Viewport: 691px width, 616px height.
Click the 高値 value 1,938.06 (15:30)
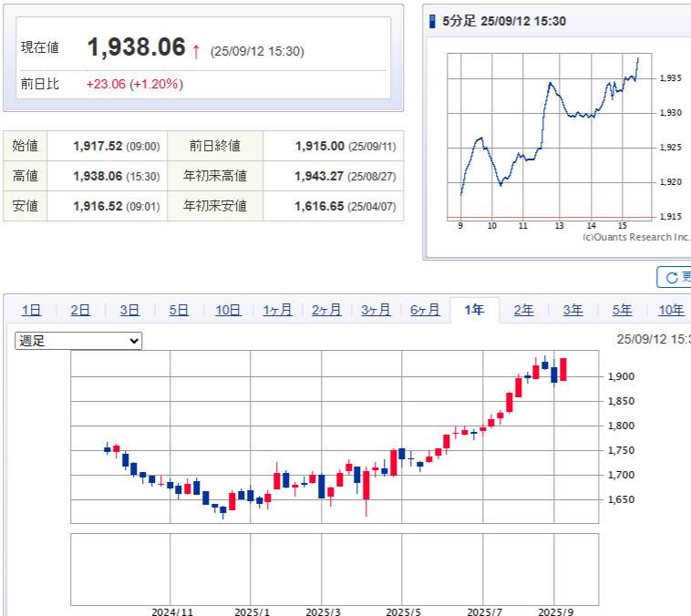(117, 176)
